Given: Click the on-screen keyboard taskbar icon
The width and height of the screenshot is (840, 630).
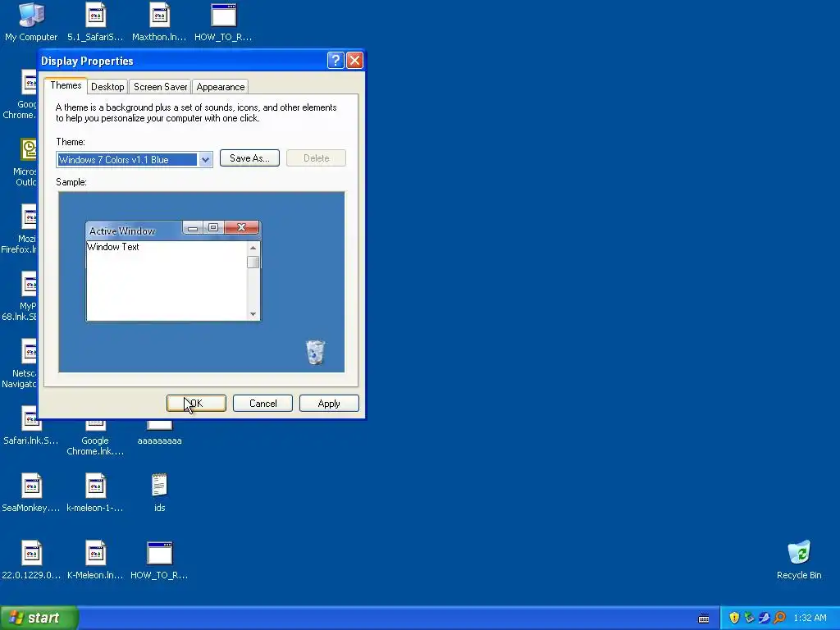Looking at the screenshot, I should point(704,619).
